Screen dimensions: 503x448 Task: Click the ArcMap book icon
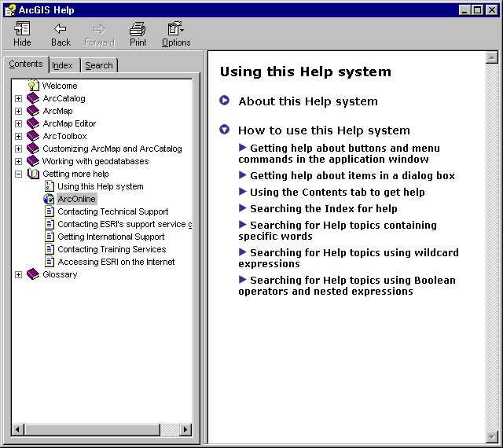click(33, 111)
